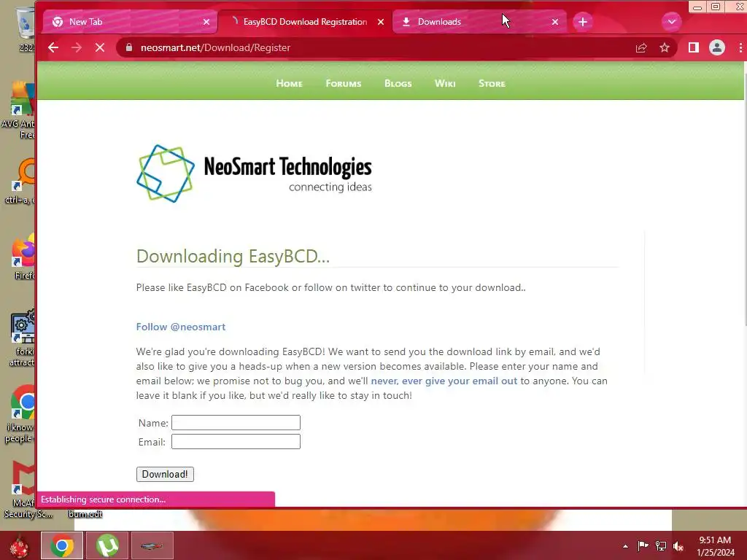The width and height of the screenshot is (747, 560).
Task: Bookmark this page with the star
Action: pos(665,47)
